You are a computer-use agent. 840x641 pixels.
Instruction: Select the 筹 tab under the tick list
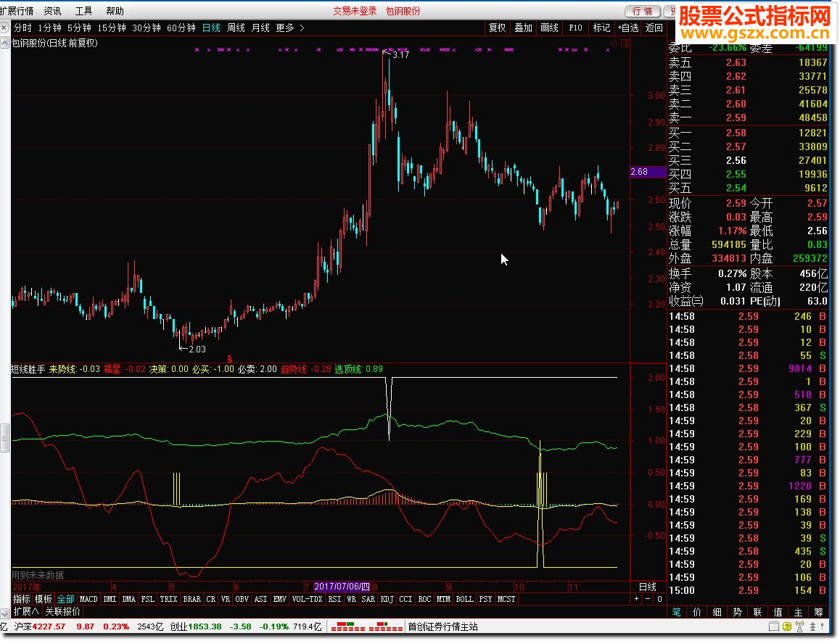(818, 612)
